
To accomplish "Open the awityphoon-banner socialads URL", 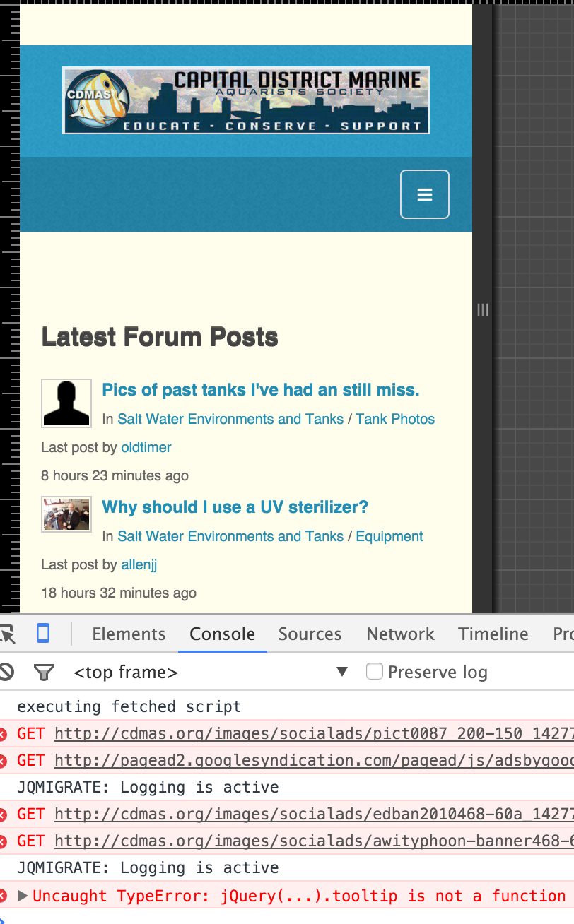I will [x=314, y=841].
